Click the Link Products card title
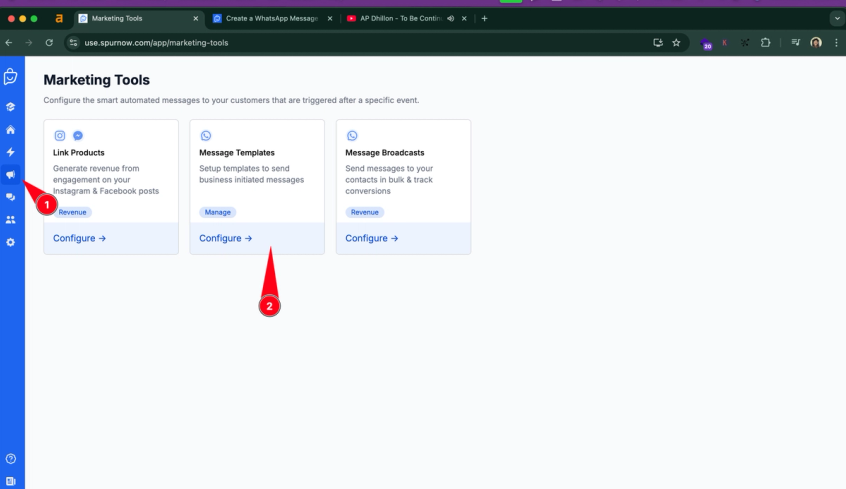 (79, 153)
